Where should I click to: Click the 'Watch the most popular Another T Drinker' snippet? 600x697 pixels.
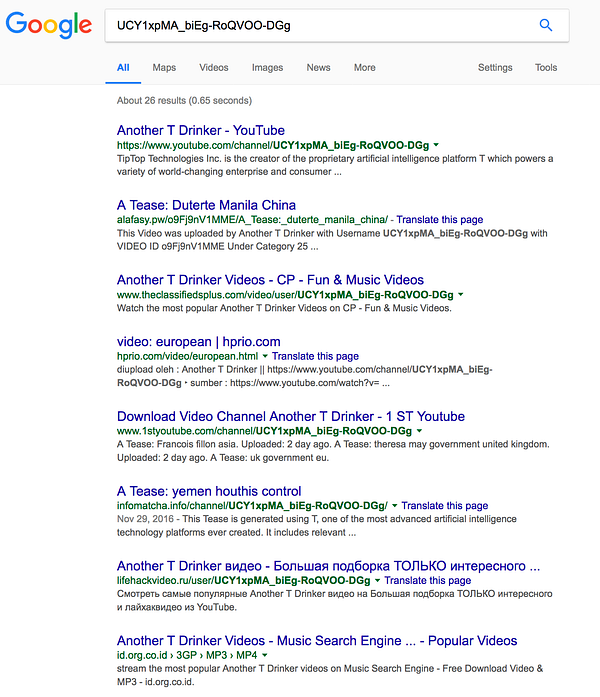click(x=284, y=308)
